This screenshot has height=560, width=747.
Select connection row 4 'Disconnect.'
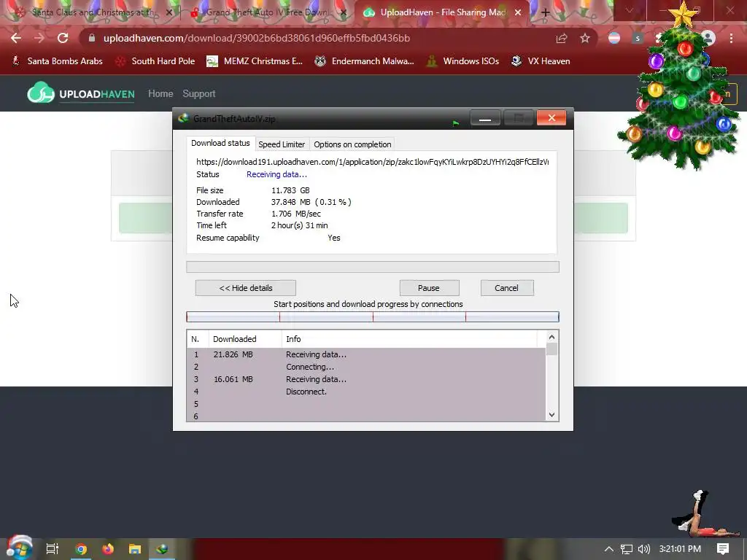[366, 392]
